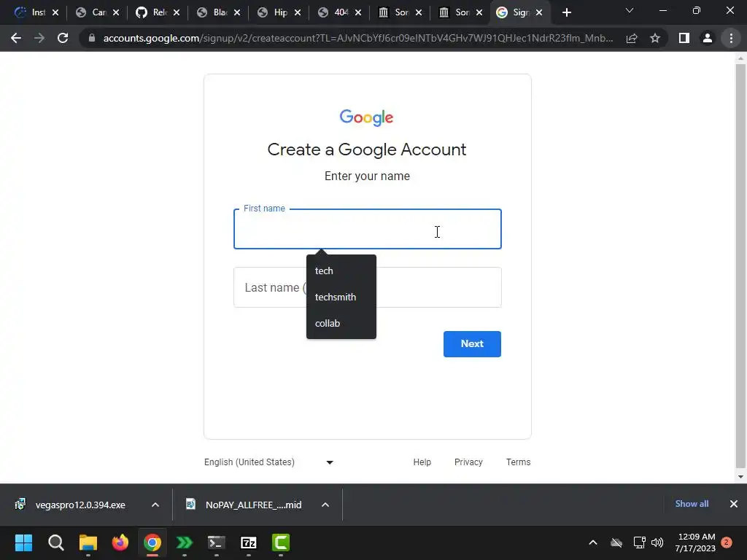747x560 pixels.
Task: Switch to the Can tab
Action: (90, 12)
